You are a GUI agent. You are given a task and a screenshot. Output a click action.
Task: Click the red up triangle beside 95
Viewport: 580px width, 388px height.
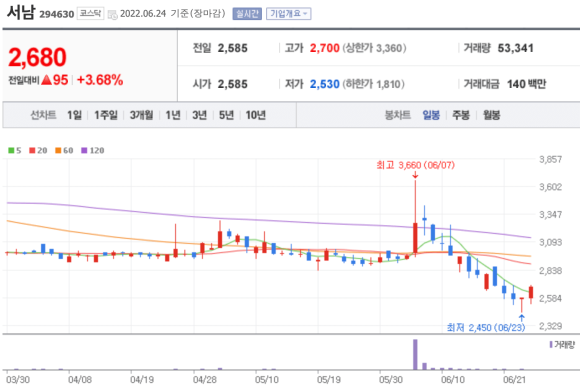pos(47,80)
